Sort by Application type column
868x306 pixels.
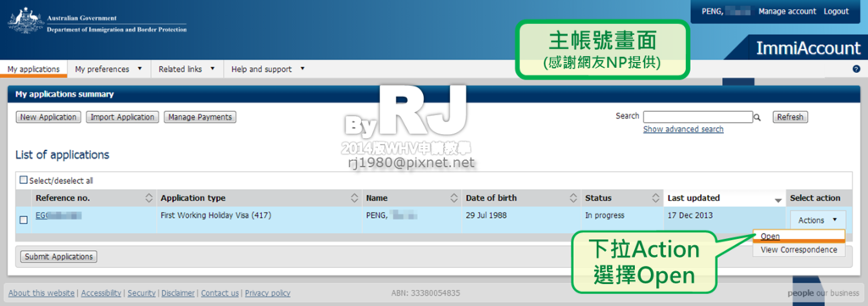pos(355,198)
